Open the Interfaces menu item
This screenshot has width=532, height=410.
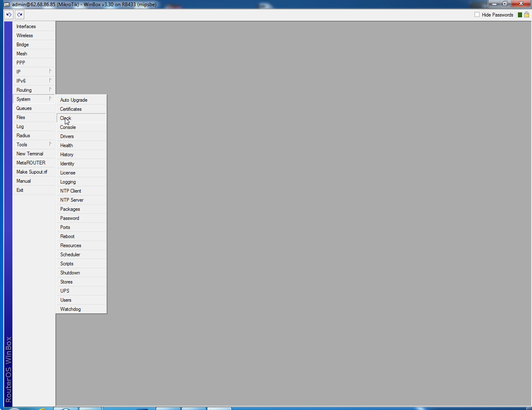pyautogui.click(x=26, y=26)
